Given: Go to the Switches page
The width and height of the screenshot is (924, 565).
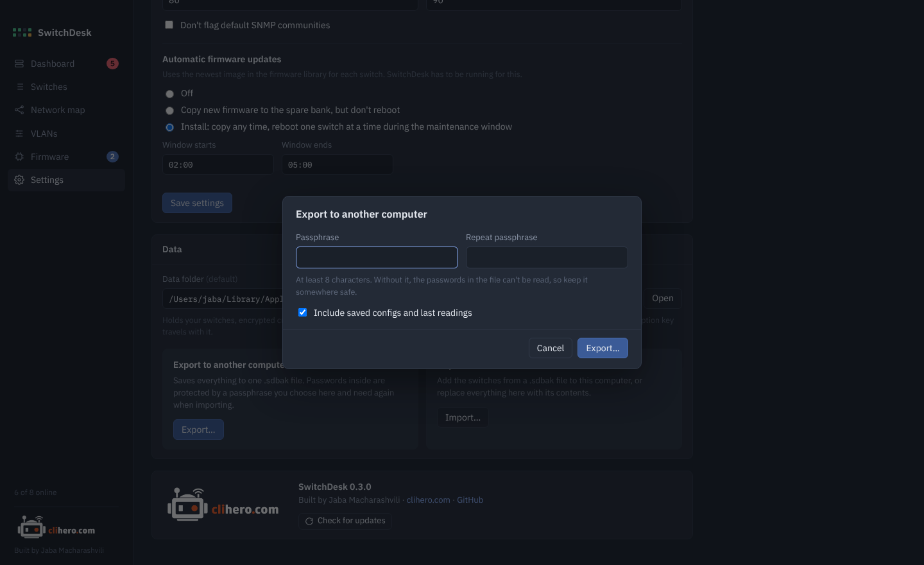Looking at the screenshot, I should pos(66,87).
